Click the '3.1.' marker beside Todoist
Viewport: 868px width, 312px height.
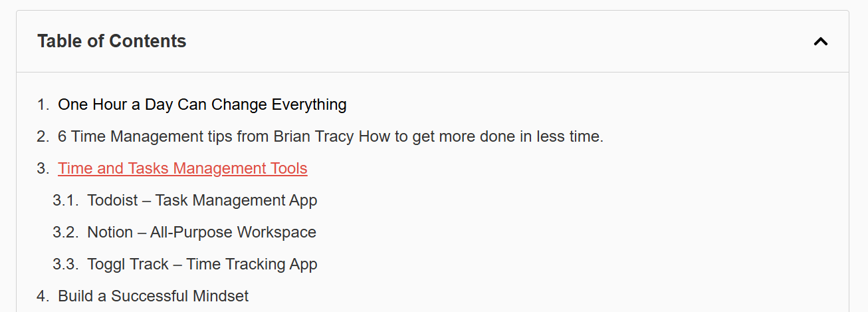[x=66, y=201]
